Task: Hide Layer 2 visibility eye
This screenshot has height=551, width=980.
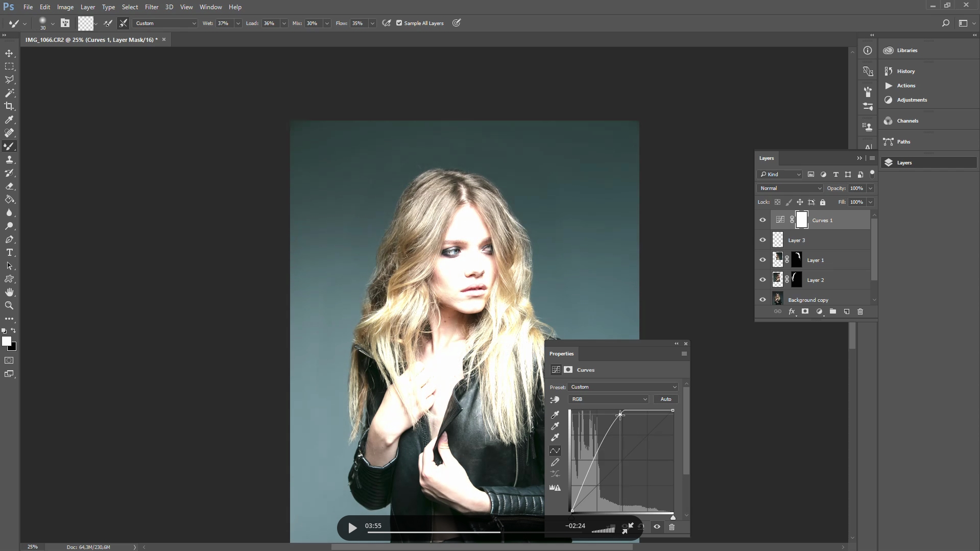Action: (763, 280)
